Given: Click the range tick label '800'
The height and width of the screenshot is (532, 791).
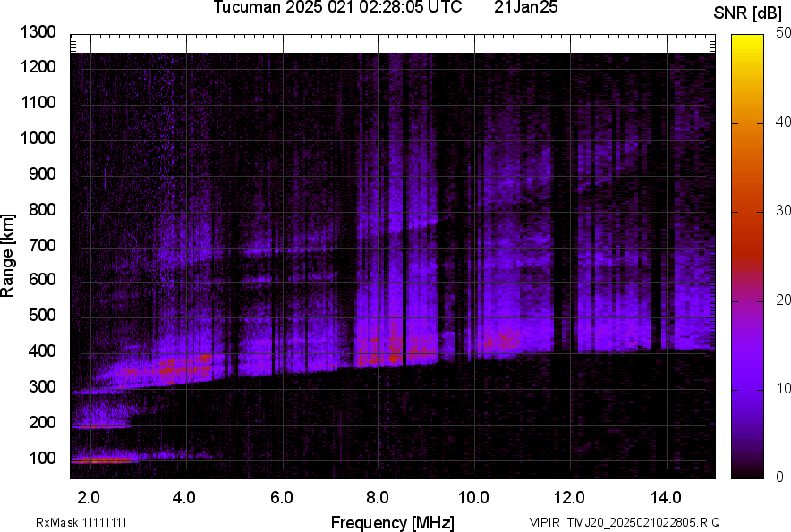Looking at the screenshot, I should point(42,209).
